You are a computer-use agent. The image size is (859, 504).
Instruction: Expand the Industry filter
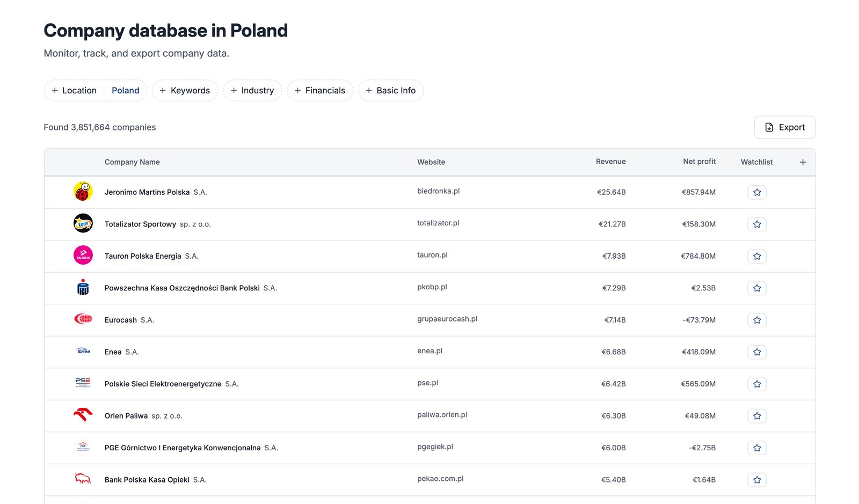coord(252,91)
